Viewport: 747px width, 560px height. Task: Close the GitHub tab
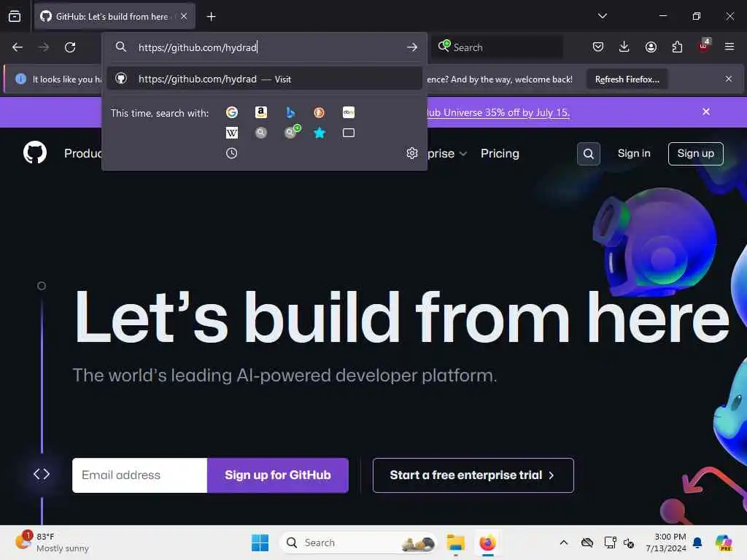click(x=184, y=16)
